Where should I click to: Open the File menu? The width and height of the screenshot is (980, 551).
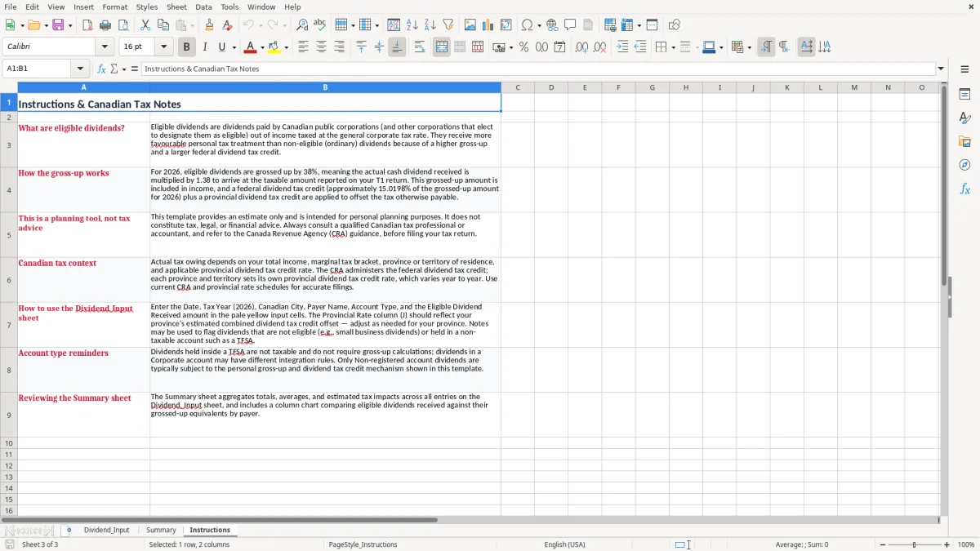click(10, 7)
